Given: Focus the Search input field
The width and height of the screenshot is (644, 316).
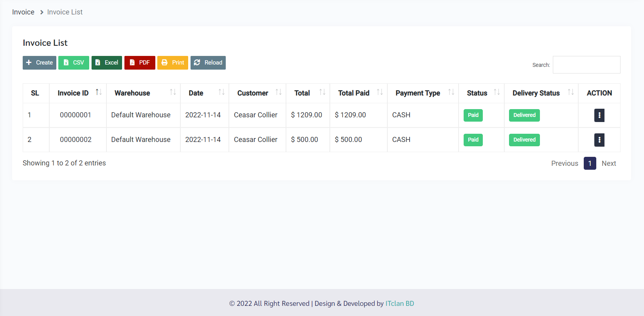Looking at the screenshot, I should click(x=586, y=65).
